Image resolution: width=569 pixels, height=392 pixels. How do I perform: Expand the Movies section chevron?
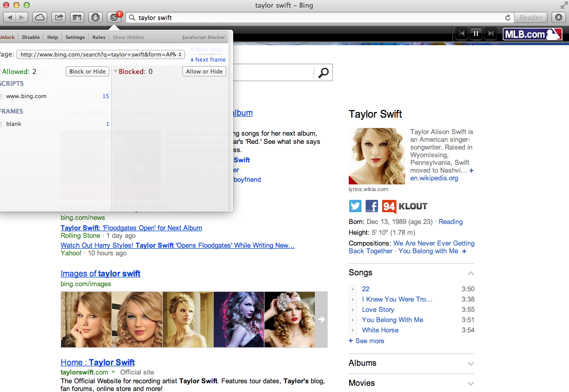click(471, 383)
